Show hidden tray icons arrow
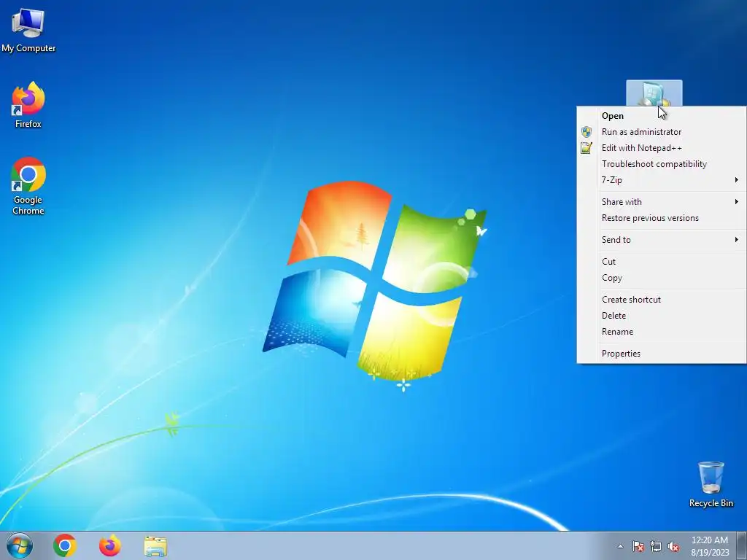747x560 pixels. point(620,546)
